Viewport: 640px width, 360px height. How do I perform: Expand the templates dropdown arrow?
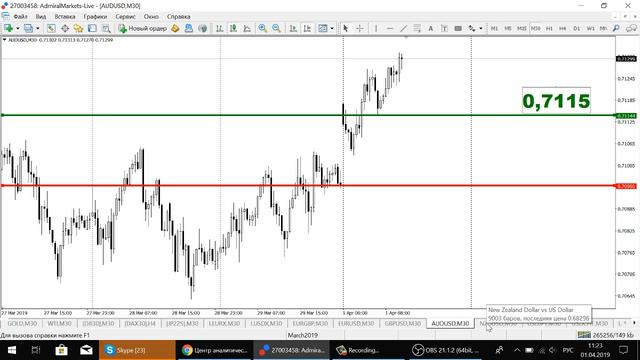[x=332, y=29]
